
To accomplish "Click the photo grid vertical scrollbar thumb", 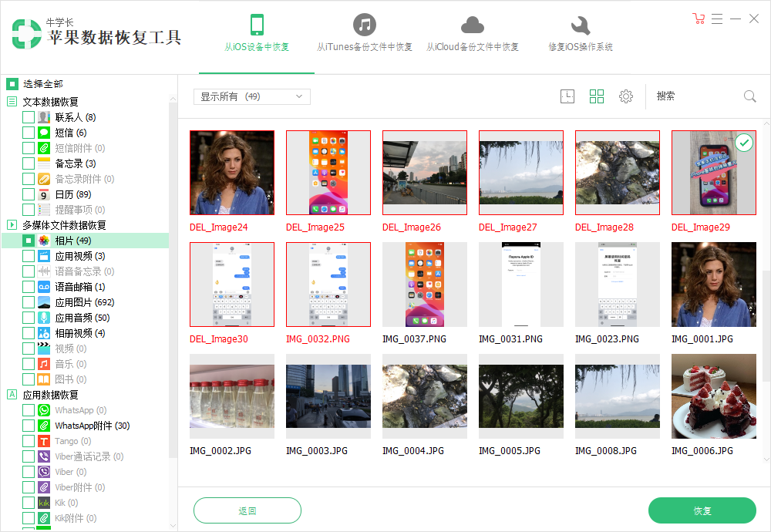I will point(766,326).
